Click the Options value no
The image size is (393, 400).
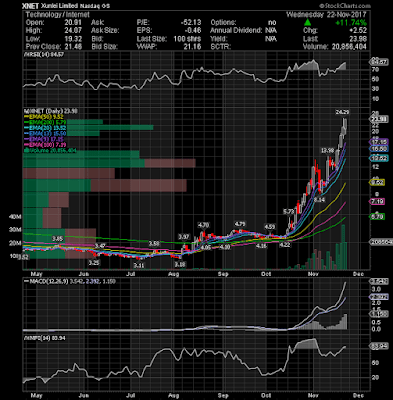pyautogui.click(x=272, y=22)
